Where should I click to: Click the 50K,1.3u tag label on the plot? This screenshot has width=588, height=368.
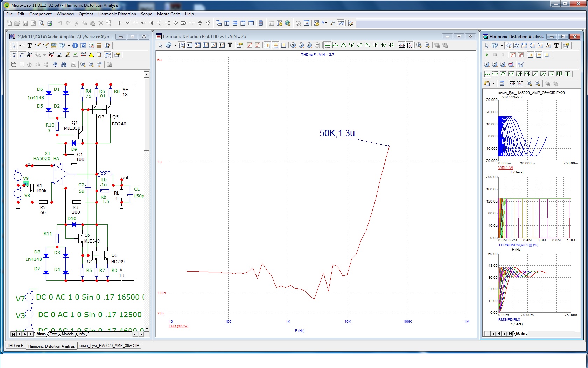tap(337, 133)
